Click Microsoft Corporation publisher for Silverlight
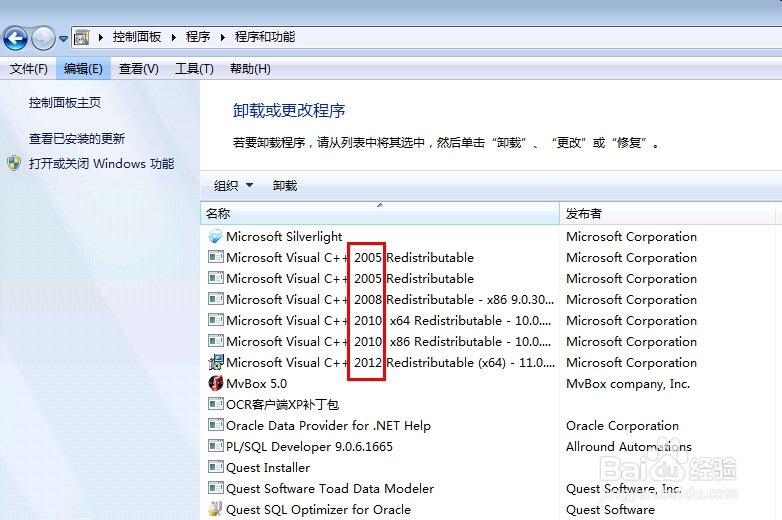This screenshot has height=520, width=782. 631,236
